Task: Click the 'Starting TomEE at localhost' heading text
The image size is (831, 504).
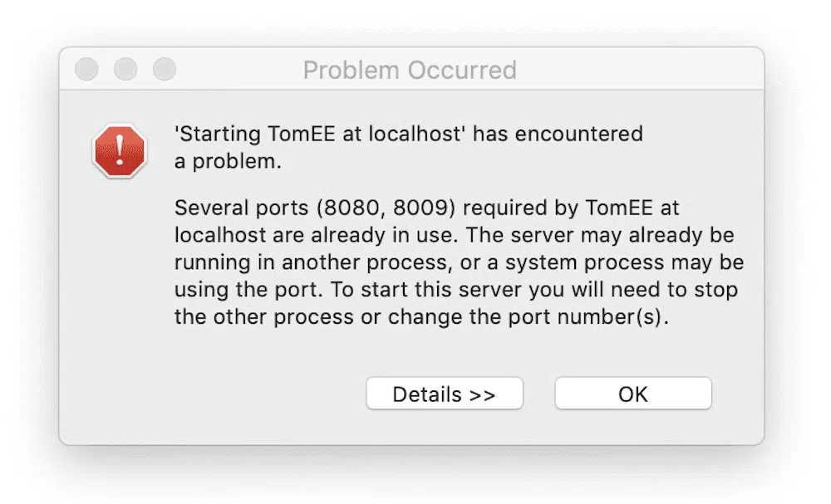Action: tap(317, 134)
